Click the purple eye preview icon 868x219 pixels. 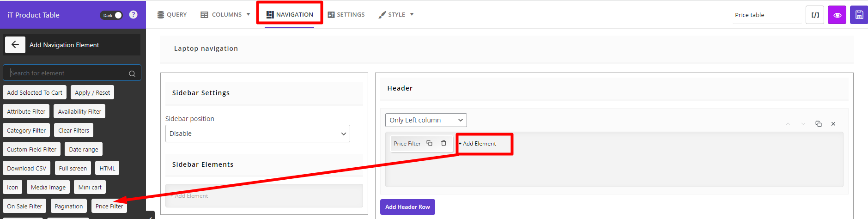837,15
